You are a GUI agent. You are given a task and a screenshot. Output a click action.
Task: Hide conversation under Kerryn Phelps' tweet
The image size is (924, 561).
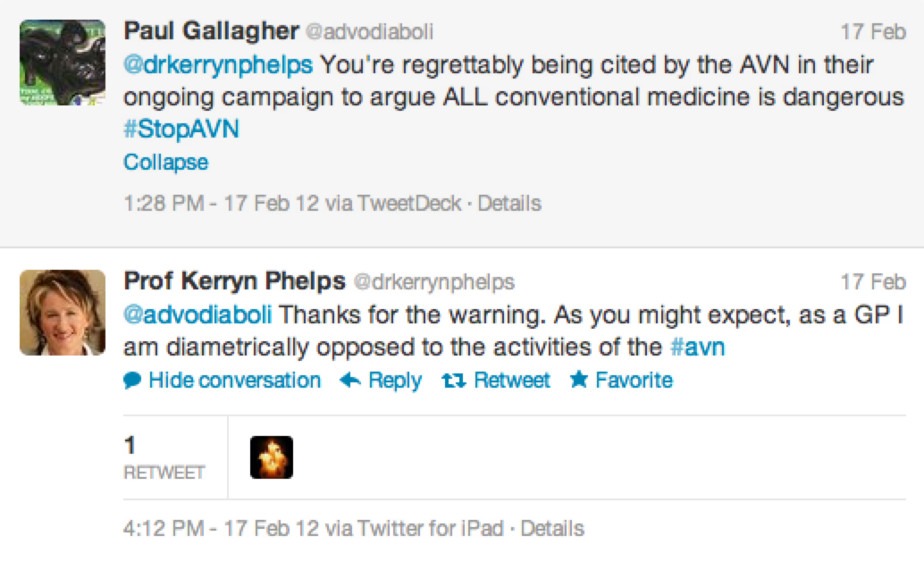[x=234, y=381]
